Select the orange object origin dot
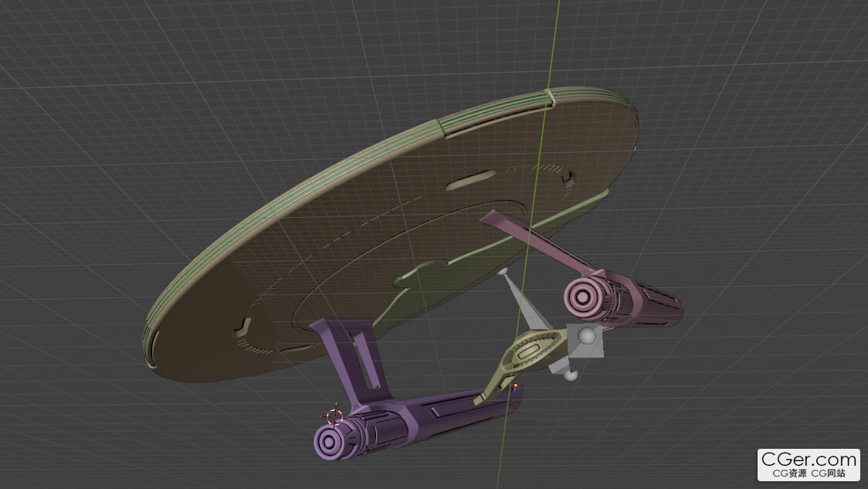 pos(515,385)
